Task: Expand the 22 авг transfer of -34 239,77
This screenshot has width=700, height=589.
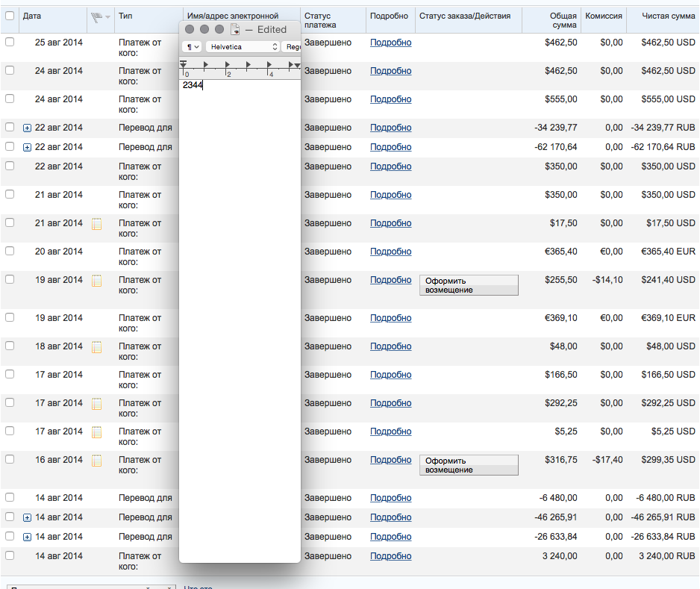Action: 28,128
